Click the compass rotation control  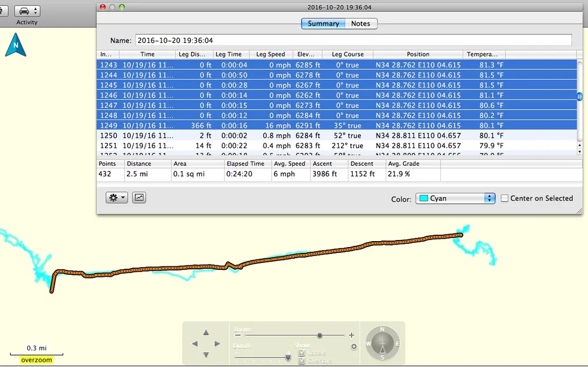click(x=383, y=343)
